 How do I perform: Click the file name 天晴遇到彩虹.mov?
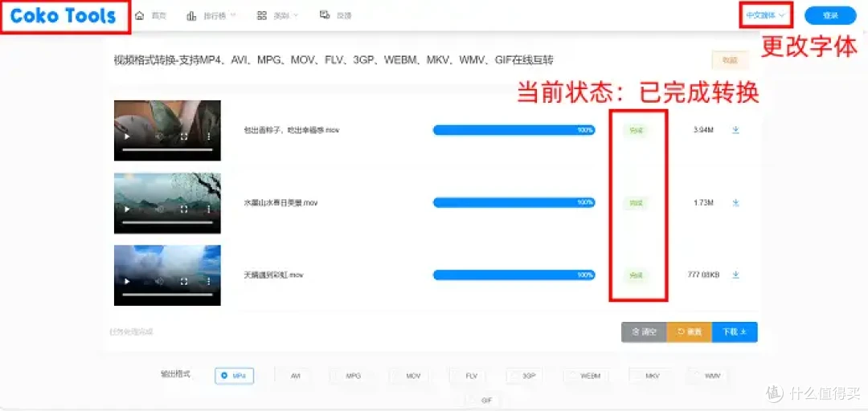(273, 275)
